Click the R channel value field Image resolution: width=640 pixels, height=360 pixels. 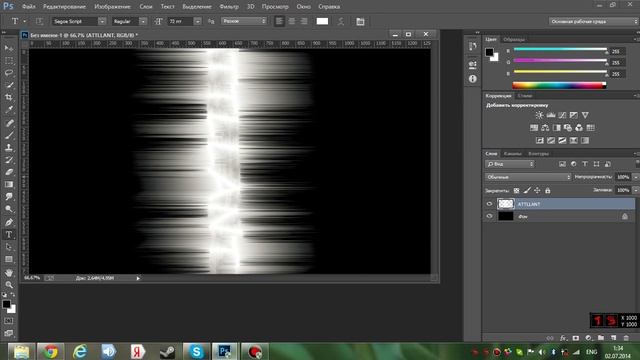[617, 51]
